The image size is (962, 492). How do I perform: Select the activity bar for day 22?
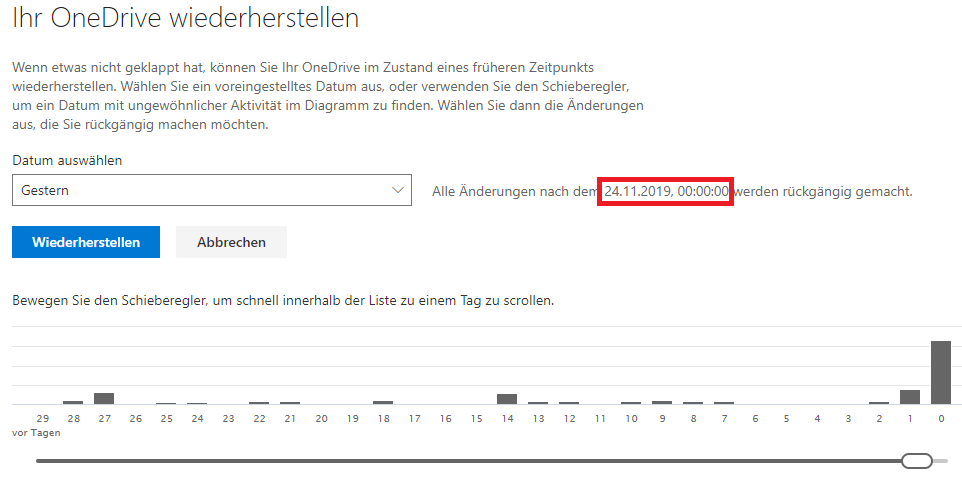point(259,403)
